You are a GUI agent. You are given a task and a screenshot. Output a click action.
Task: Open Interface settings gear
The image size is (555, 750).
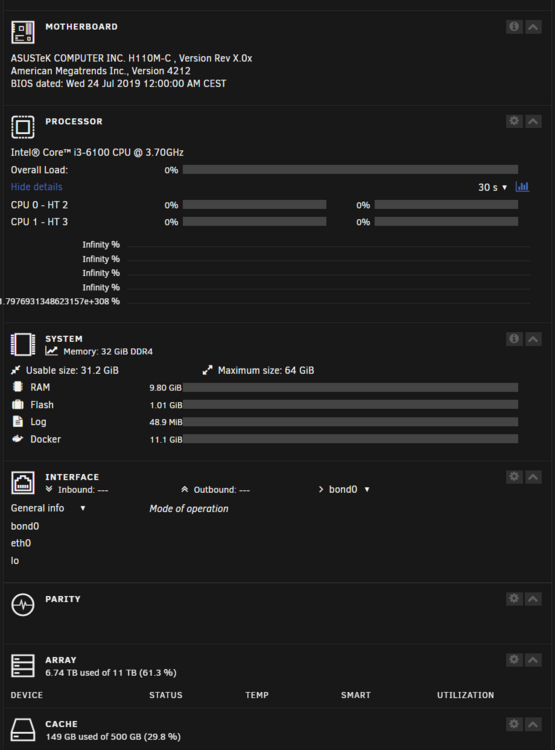[x=514, y=476]
